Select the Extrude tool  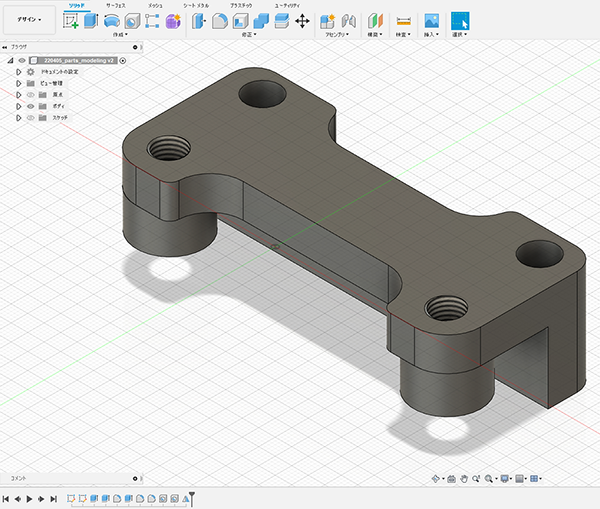pyautogui.click(x=91, y=20)
